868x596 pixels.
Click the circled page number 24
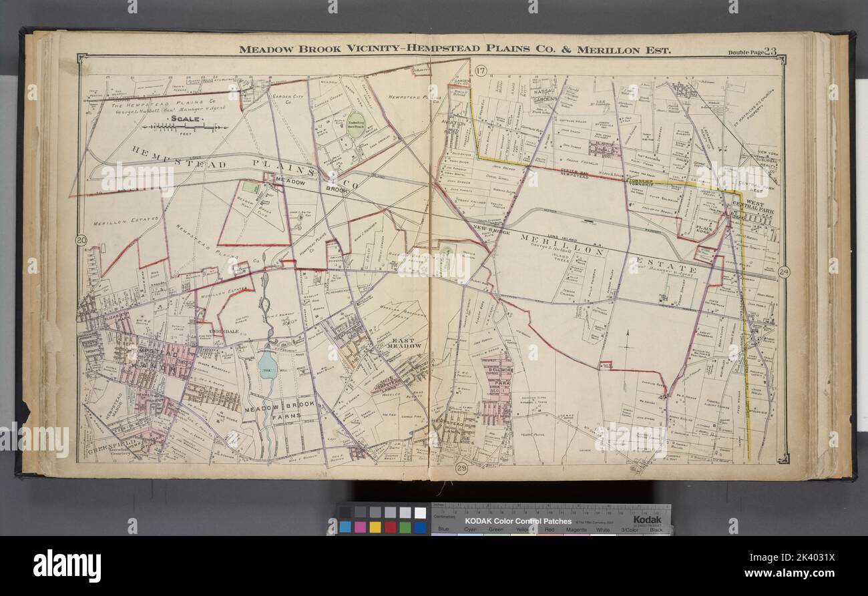[x=784, y=271]
